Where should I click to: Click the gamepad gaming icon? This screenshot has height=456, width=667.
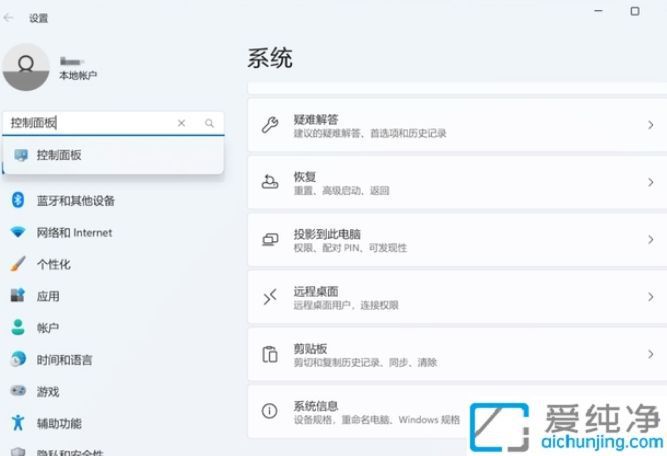[x=18, y=390]
